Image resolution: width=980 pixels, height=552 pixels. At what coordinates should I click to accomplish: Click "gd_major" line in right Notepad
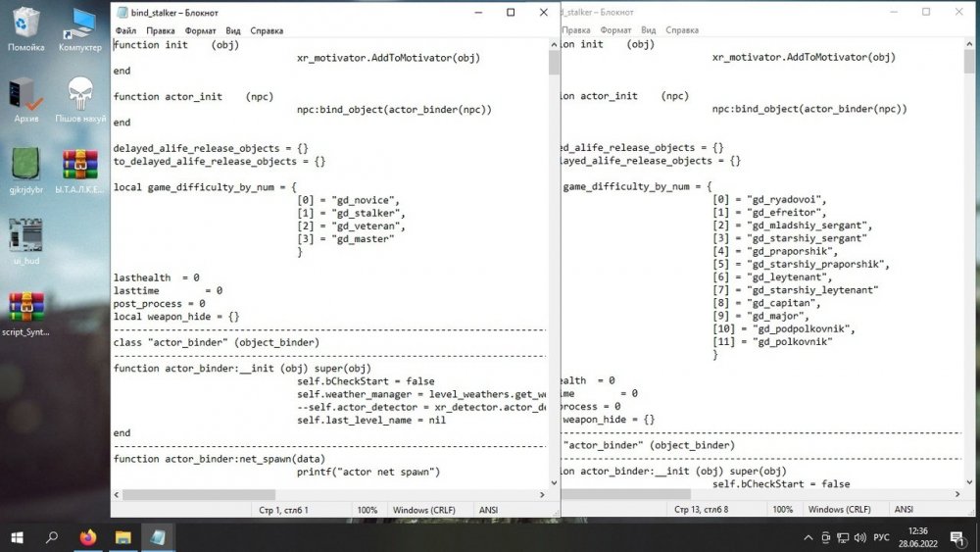pos(760,317)
